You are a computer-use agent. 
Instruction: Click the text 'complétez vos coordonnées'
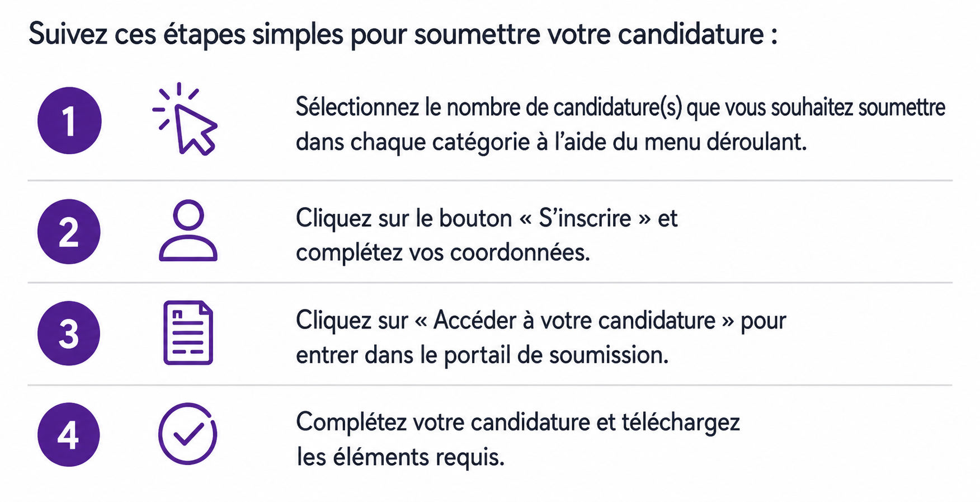coord(443,253)
